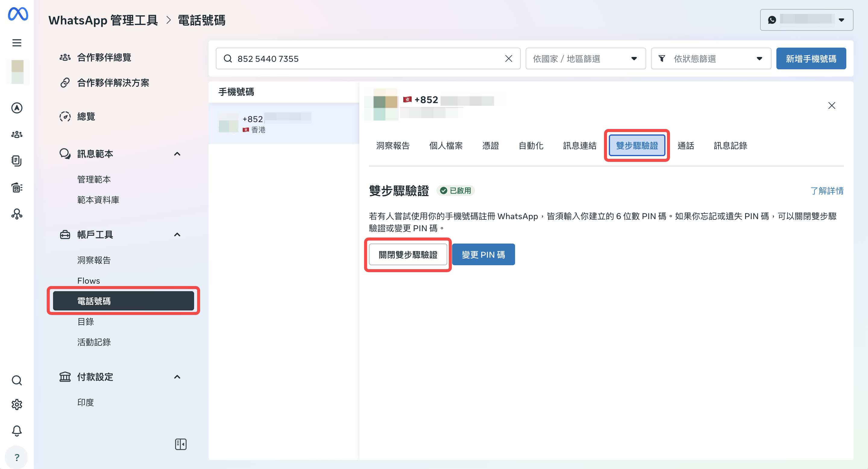Open the people group icon in left rail
Image resolution: width=868 pixels, height=469 pixels.
17,134
